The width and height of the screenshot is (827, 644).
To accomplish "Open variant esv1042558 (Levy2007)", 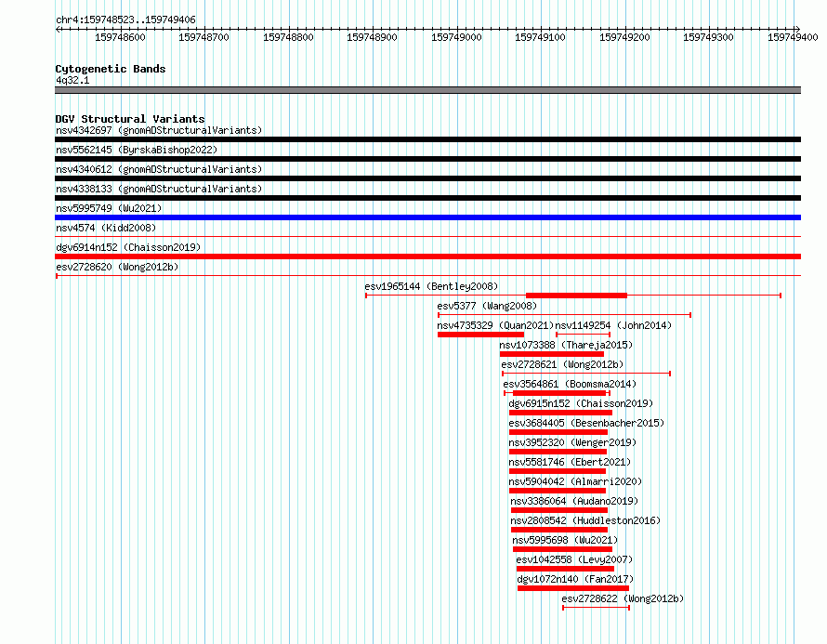I will pos(574,559).
